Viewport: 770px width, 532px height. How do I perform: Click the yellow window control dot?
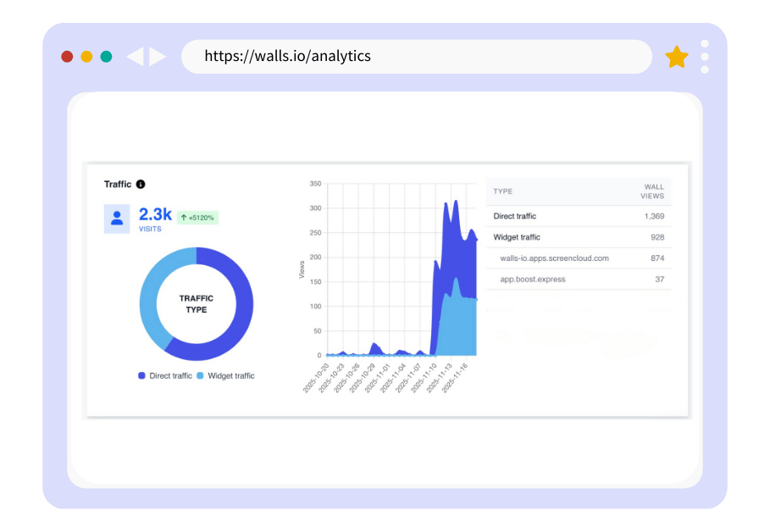[85, 56]
